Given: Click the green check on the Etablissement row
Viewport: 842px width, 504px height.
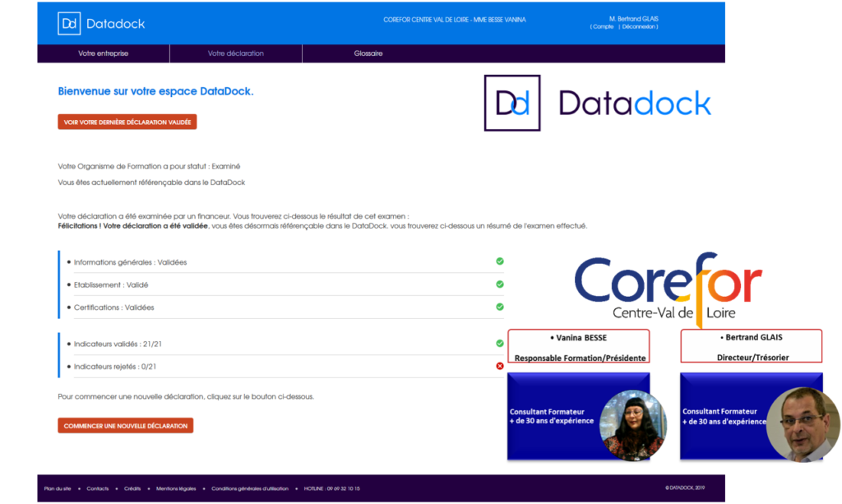Looking at the screenshot, I should pyautogui.click(x=500, y=284).
